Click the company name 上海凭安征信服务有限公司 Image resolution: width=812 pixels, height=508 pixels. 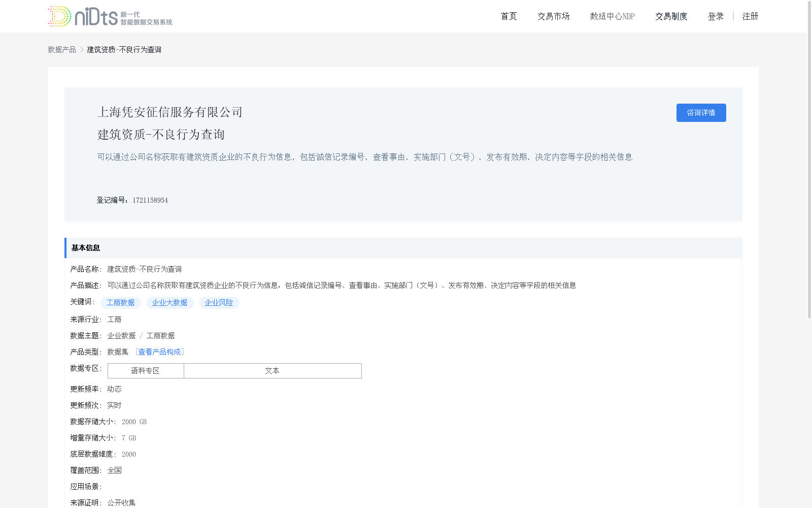(170, 112)
